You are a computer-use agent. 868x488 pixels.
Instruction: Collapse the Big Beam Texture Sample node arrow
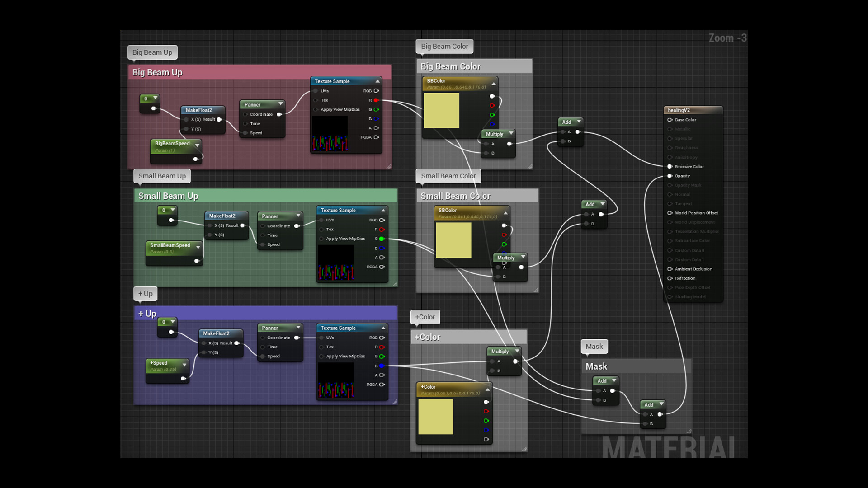[377, 81]
